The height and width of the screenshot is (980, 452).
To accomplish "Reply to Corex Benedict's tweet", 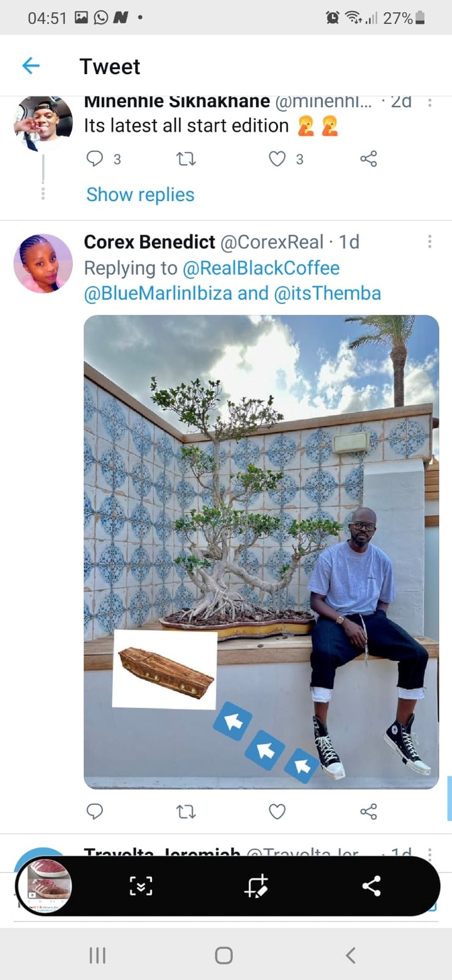I will (94, 812).
